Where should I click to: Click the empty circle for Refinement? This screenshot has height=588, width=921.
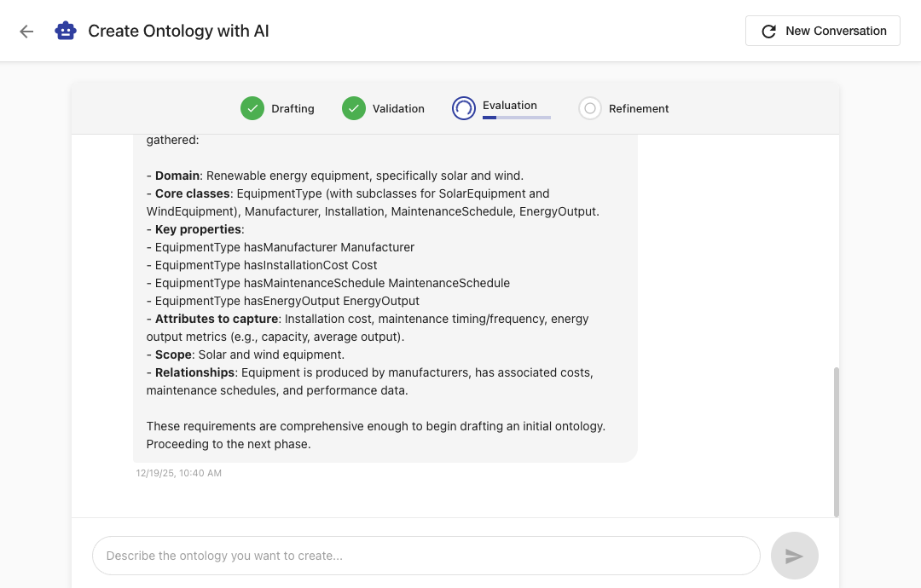[x=590, y=108]
